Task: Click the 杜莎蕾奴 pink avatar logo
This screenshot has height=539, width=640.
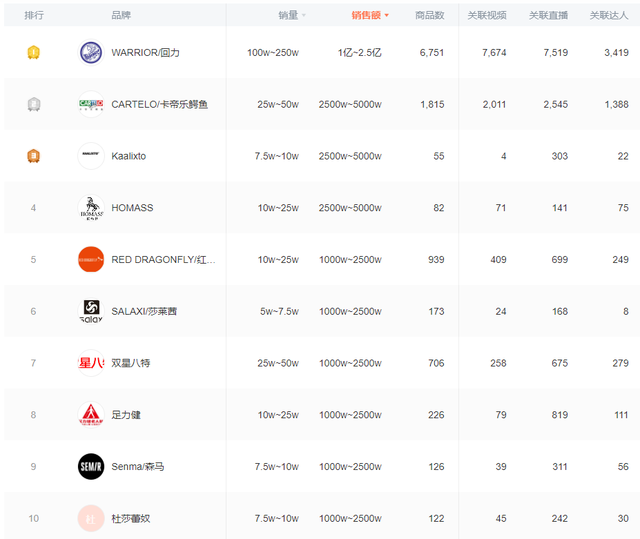Action: (x=91, y=518)
